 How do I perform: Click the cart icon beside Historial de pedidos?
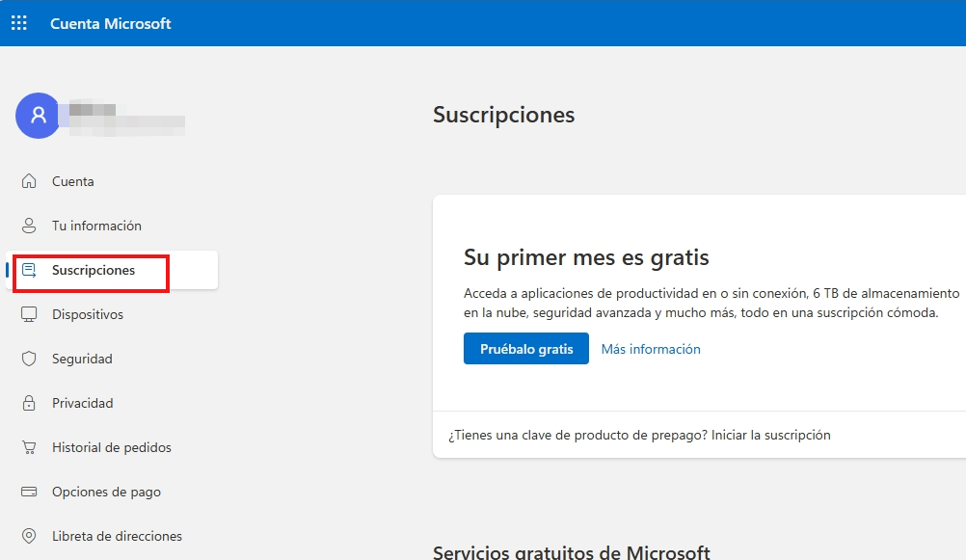pos(29,447)
